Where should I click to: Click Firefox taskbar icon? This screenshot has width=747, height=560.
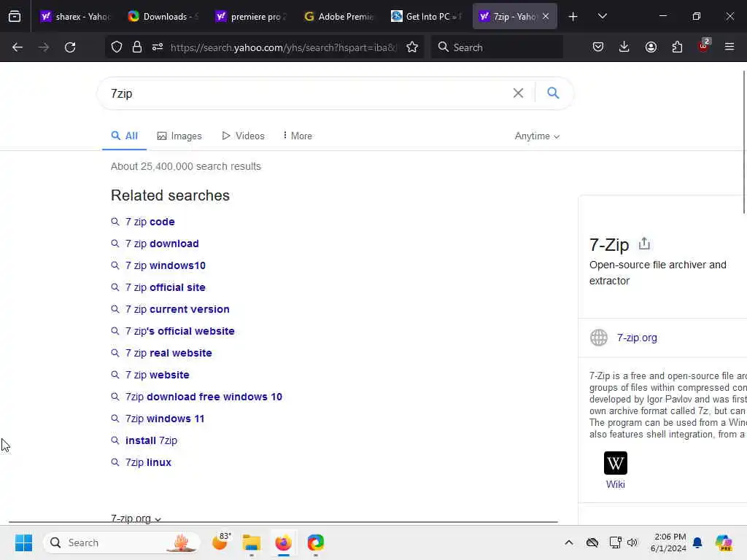pos(284,542)
